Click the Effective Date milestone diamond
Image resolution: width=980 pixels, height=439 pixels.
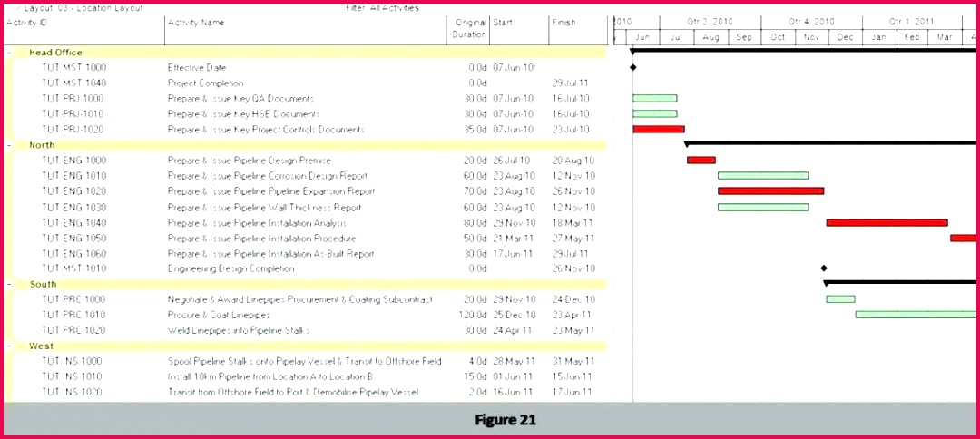[x=633, y=68]
